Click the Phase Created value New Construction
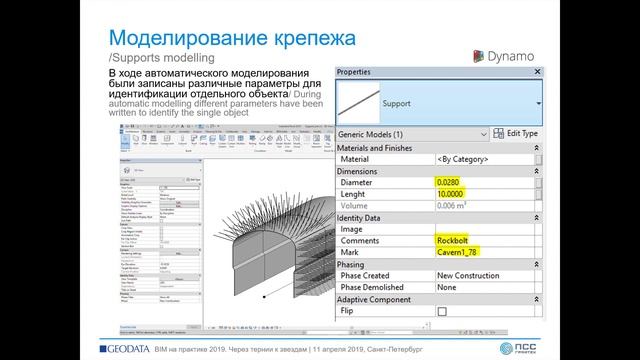The width and height of the screenshot is (640, 360). pyautogui.click(x=468, y=276)
